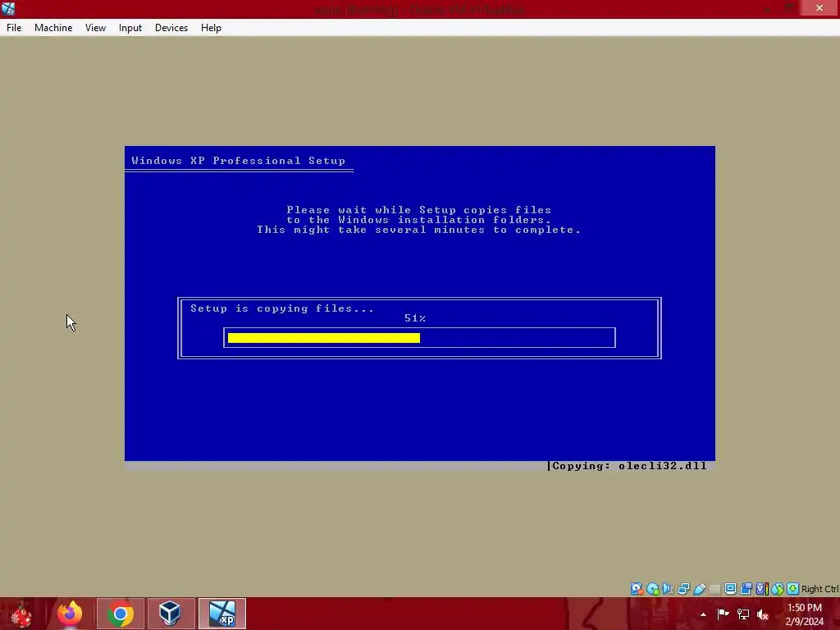This screenshot has height=630, width=840.
Task: Click the muted speaker volume icon
Action: [763, 614]
